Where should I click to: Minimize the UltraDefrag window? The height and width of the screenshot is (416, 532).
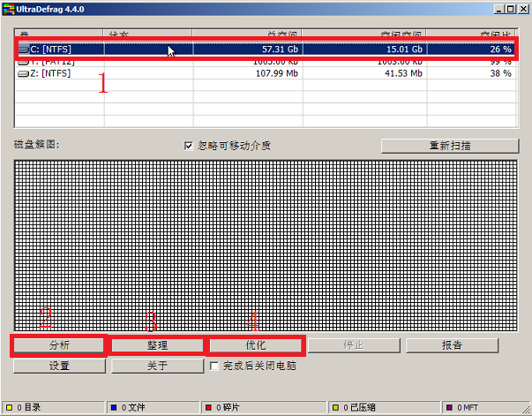tap(498, 9)
